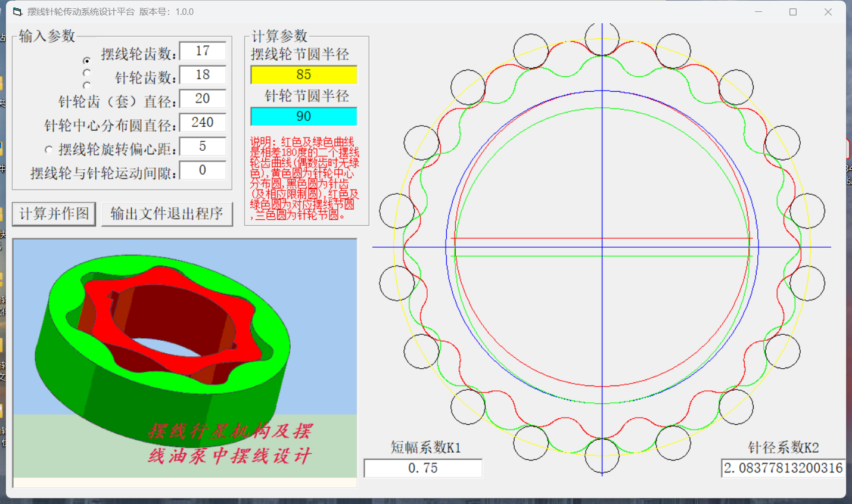Click the 短幅系数K1 field showing 0.75

tap(423, 468)
